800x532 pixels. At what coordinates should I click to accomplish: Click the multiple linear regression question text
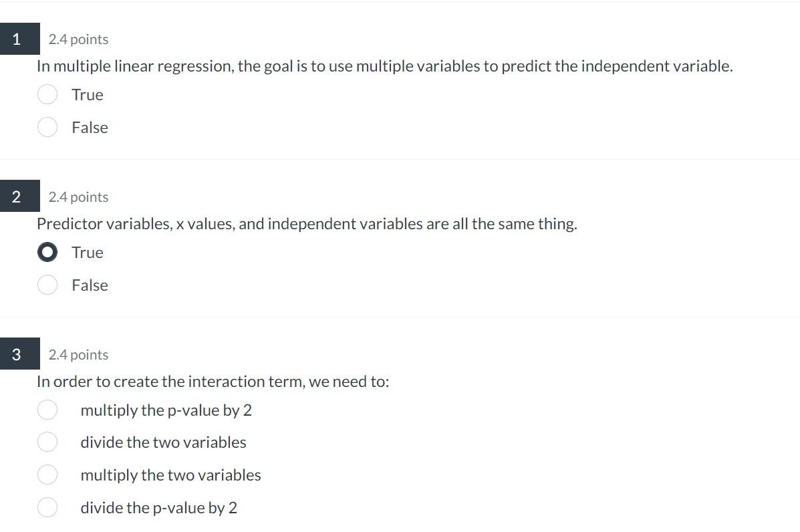click(384, 66)
